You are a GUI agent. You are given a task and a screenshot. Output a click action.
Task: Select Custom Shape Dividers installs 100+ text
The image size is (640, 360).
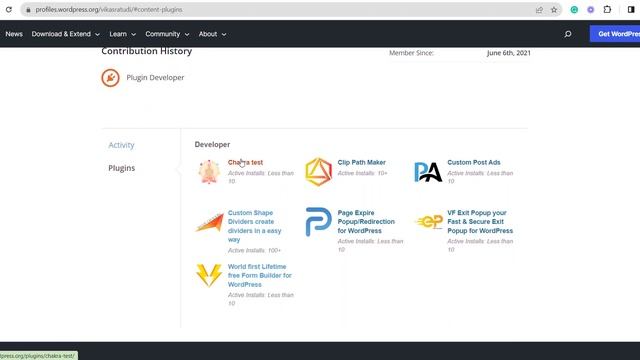click(254, 250)
